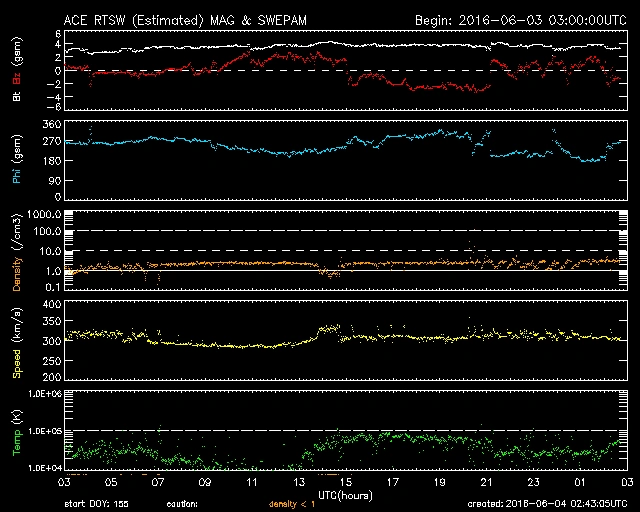Click the '100.0' density tick label
This screenshot has width=640, height=512.
click(x=48, y=232)
